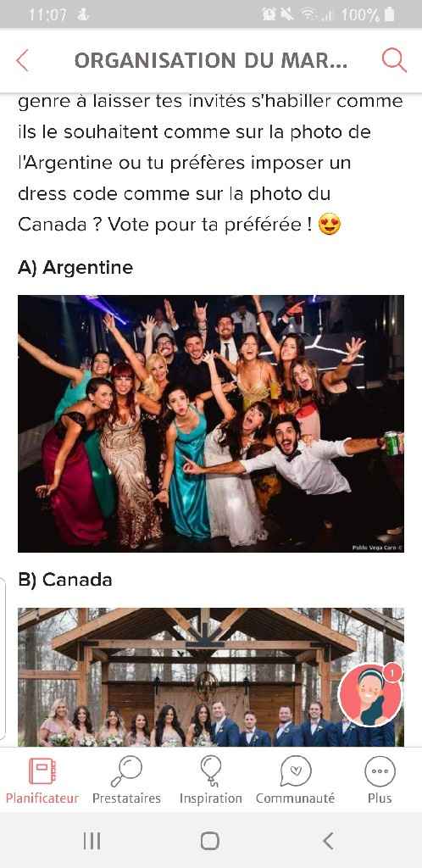Open the chat assistant avatar bubble
This screenshot has height=868, width=422.
(x=369, y=695)
